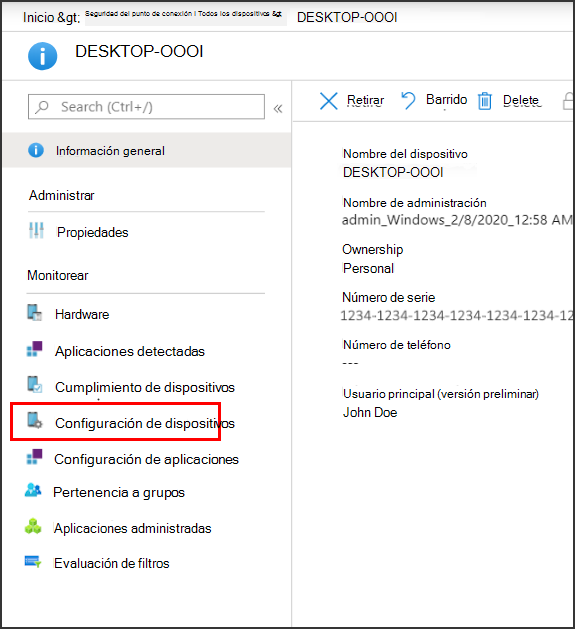Click the Número de serie label
Viewport: 575px width, 629px height.
pyautogui.click(x=388, y=297)
